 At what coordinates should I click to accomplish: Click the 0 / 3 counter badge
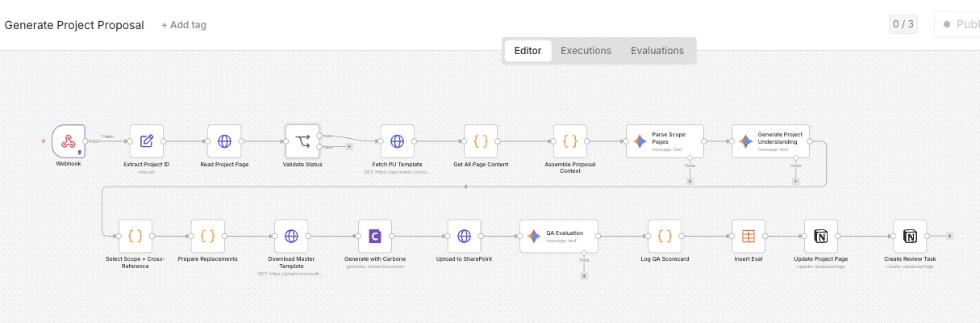pos(903,24)
